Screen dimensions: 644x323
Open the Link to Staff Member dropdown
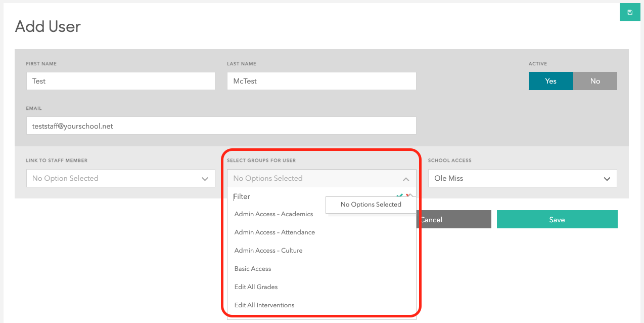coord(120,178)
